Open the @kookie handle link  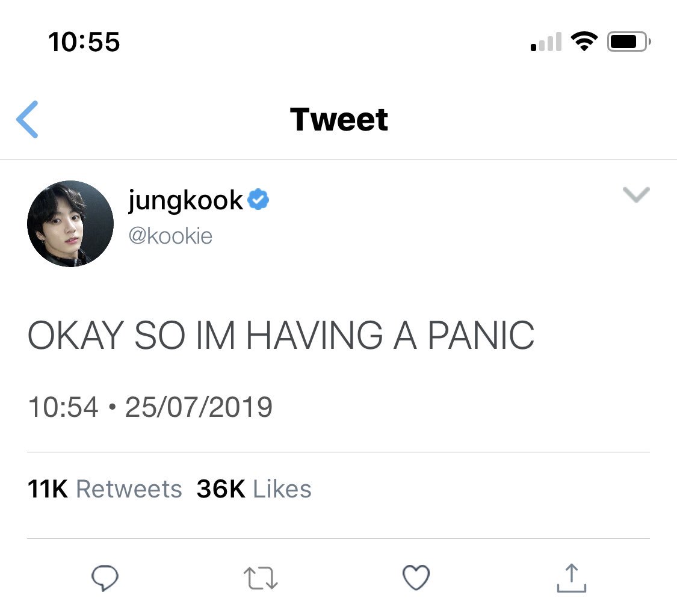[x=170, y=236]
